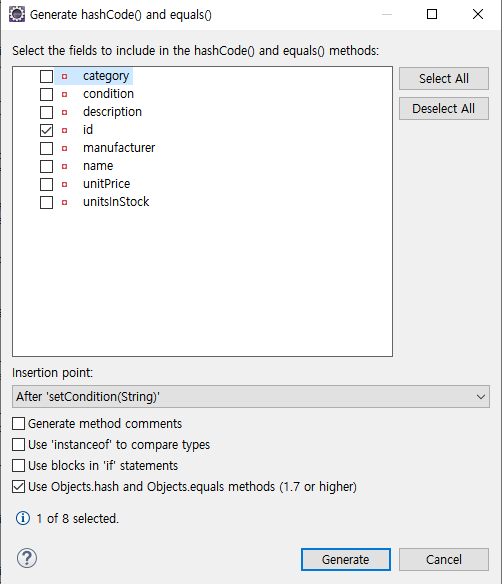Click the Deselect All button
502x584 pixels.
click(444, 108)
